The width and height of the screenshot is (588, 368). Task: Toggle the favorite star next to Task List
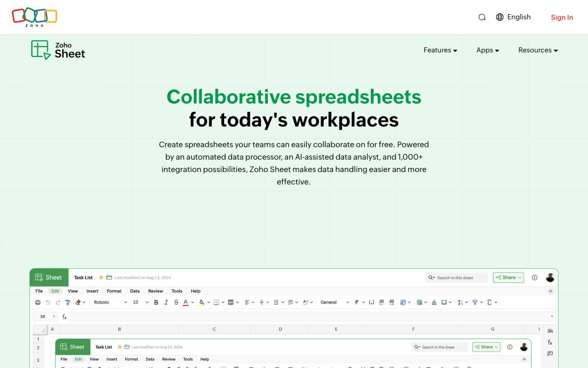101,277
